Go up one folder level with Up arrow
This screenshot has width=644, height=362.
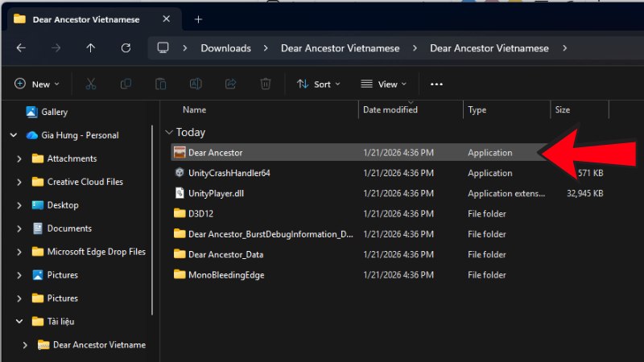point(90,48)
